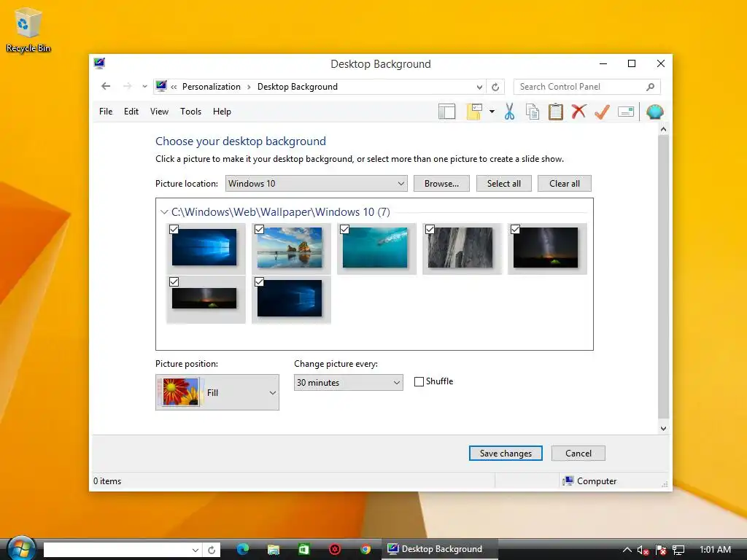Viewport: 747px width, 560px height.
Task: Click the email envelope toolbar icon
Action: [x=625, y=112]
